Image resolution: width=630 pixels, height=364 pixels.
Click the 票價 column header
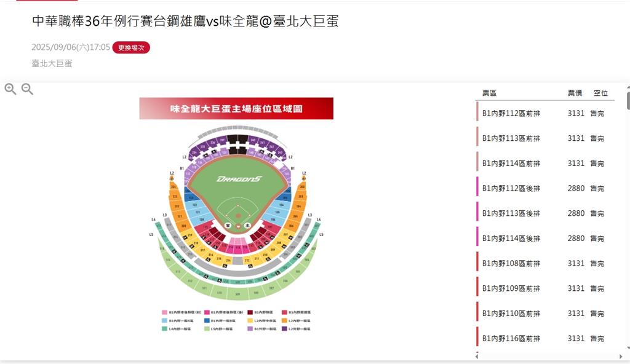tap(575, 93)
